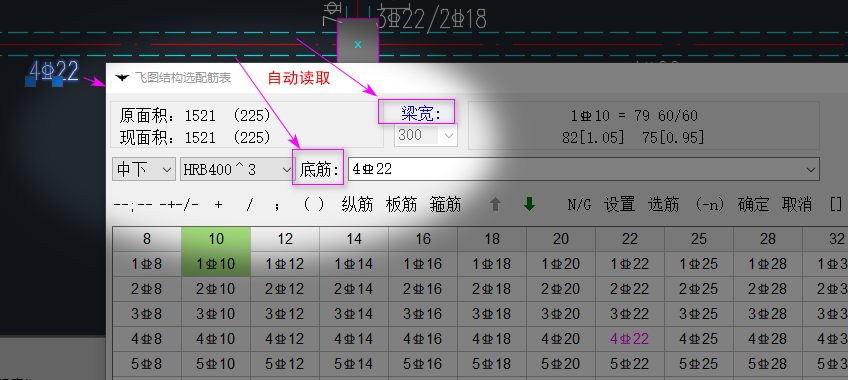This screenshot has width=848, height=380.
Task: Click the gray up arrow icon
Action: [495, 204]
